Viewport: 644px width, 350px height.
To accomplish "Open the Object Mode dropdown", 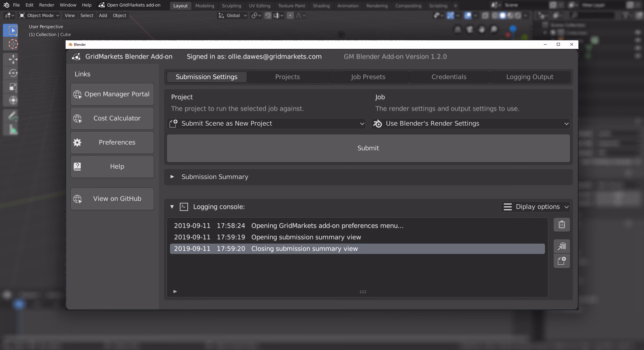I will click(x=39, y=15).
